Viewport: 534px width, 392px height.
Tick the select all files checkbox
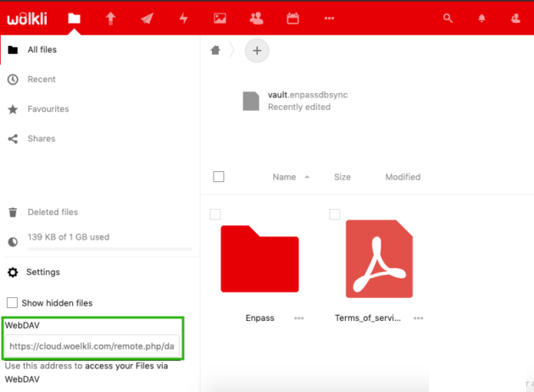pyautogui.click(x=219, y=177)
